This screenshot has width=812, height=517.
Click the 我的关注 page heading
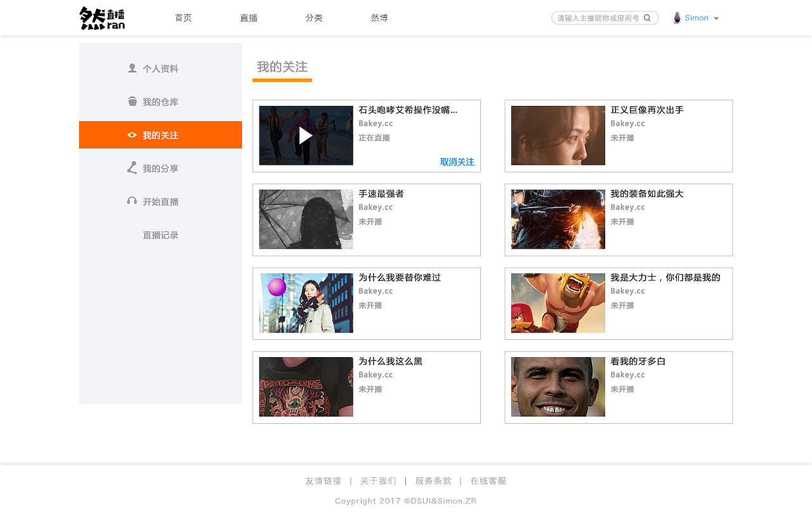coord(282,67)
